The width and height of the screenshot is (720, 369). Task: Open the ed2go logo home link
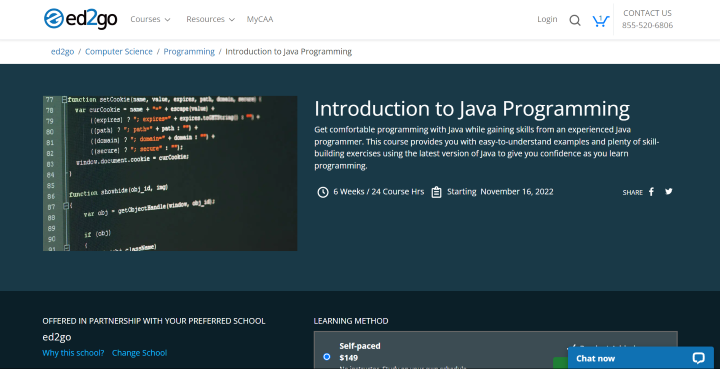click(80, 19)
